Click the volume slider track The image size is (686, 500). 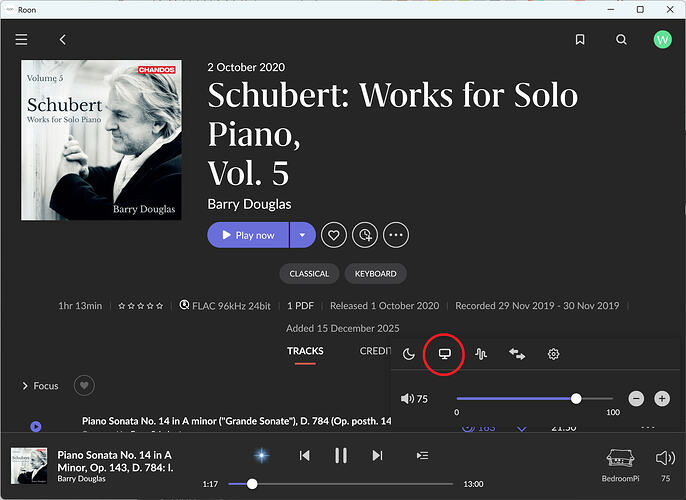pyautogui.click(x=534, y=399)
